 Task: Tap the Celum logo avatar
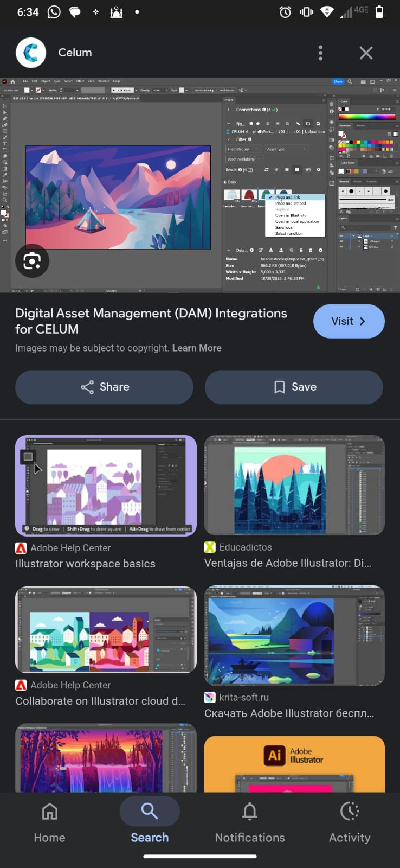(31, 53)
